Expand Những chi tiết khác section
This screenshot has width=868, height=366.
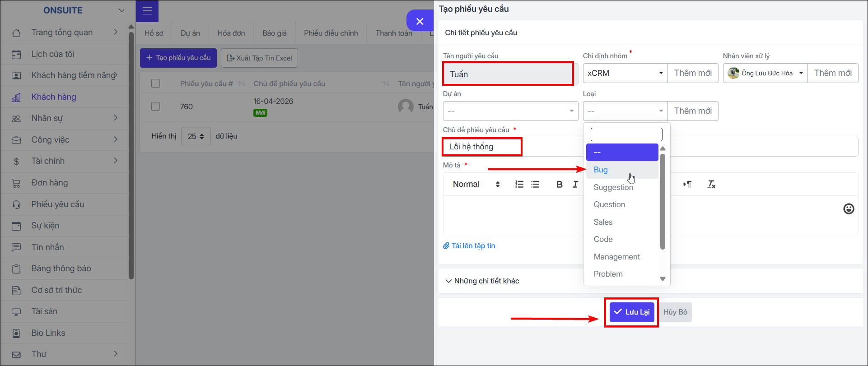pos(482,281)
